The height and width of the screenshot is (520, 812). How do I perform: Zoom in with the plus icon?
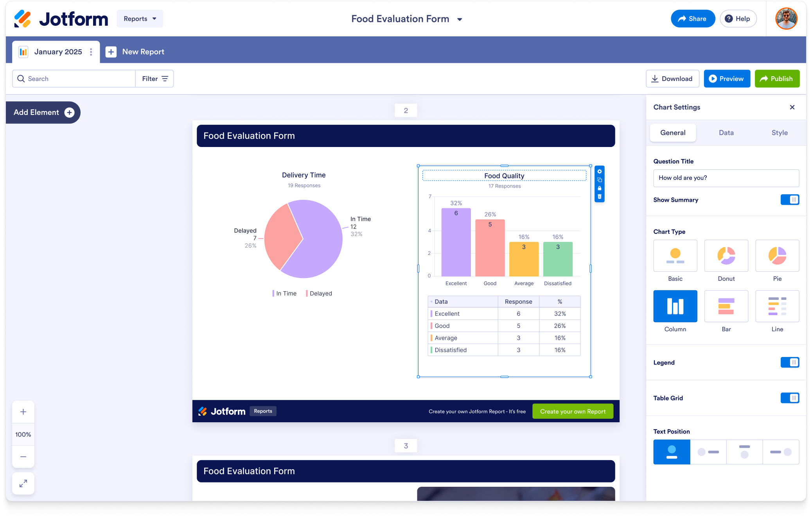point(23,412)
